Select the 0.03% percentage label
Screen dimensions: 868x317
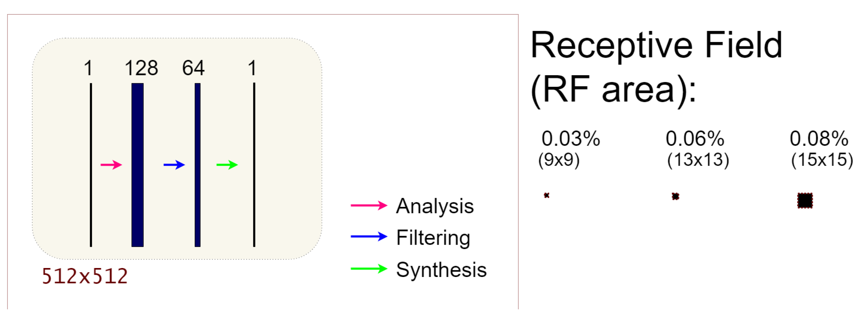pos(570,138)
